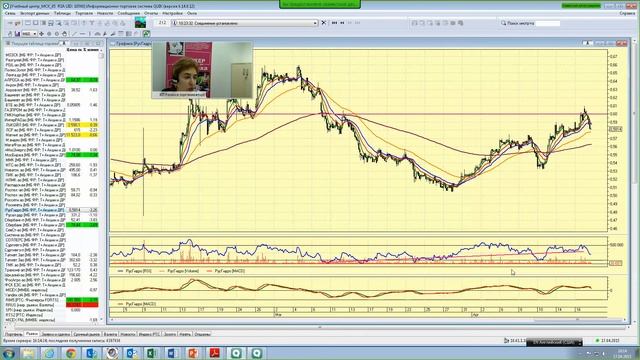Open Outlook from the taskbar

(x=131, y=353)
